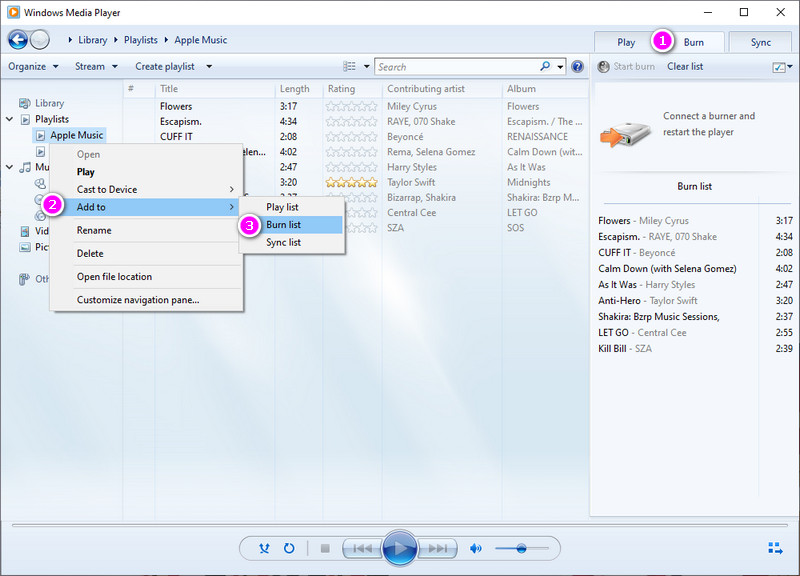800x576 pixels.
Task: Toggle repeat playback
Action: pyautogui.click(x=289, y=548)
